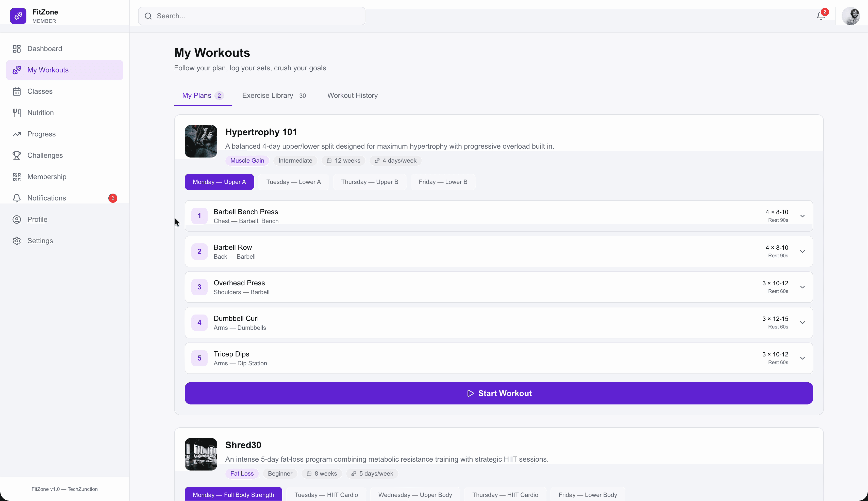Click the FitZone logo icon
Viewport: 868px width, 501px height.
click(18, 16)
